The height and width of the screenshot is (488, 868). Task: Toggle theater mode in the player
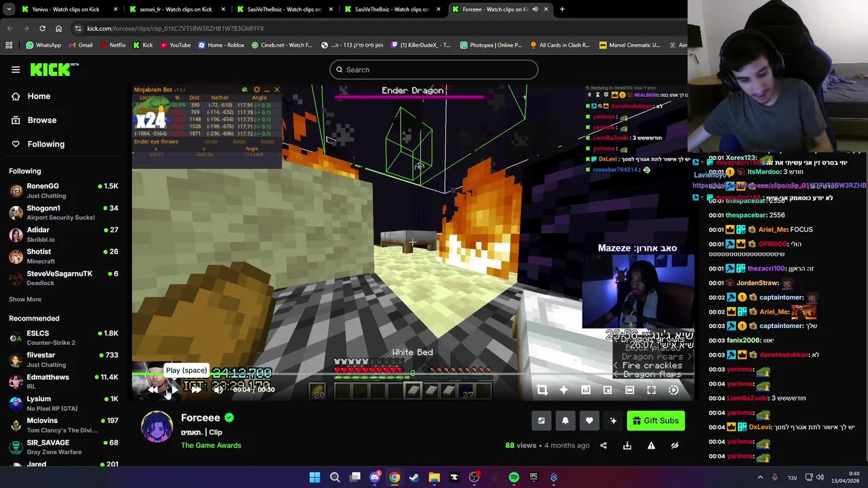coord(629,390)
